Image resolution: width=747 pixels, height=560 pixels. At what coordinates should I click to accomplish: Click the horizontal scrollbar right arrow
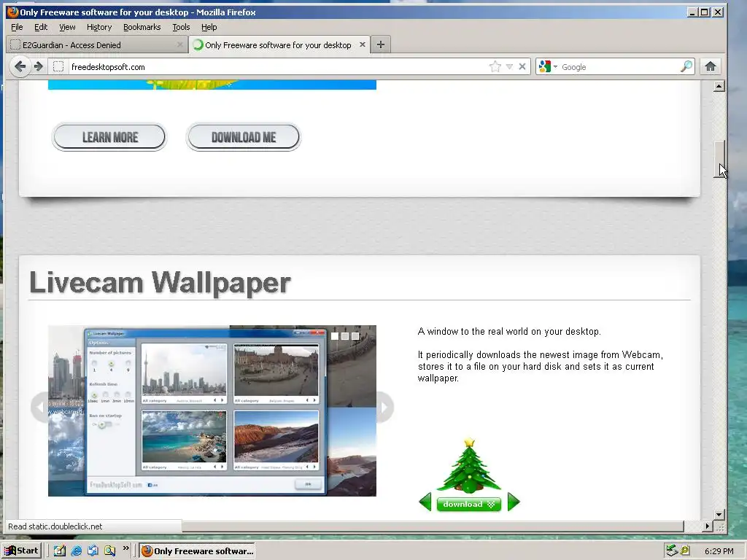click(708, 526)
